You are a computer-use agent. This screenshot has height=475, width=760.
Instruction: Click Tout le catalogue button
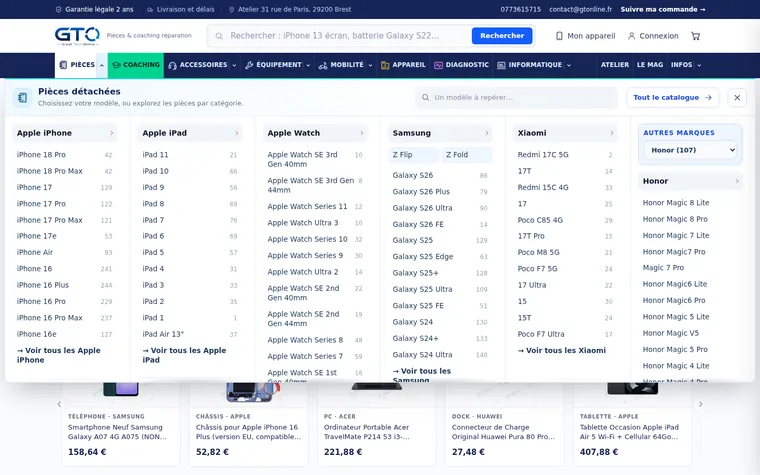coord(672,97)
